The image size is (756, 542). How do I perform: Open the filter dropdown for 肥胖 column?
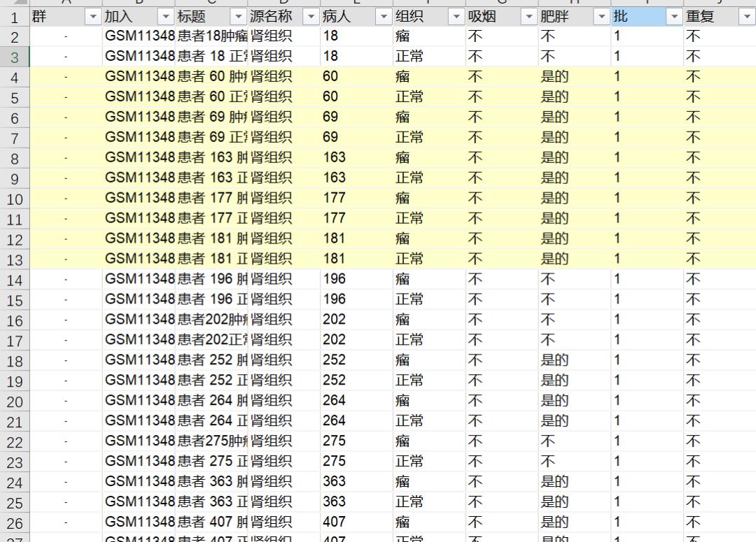(x=601, y=17)
